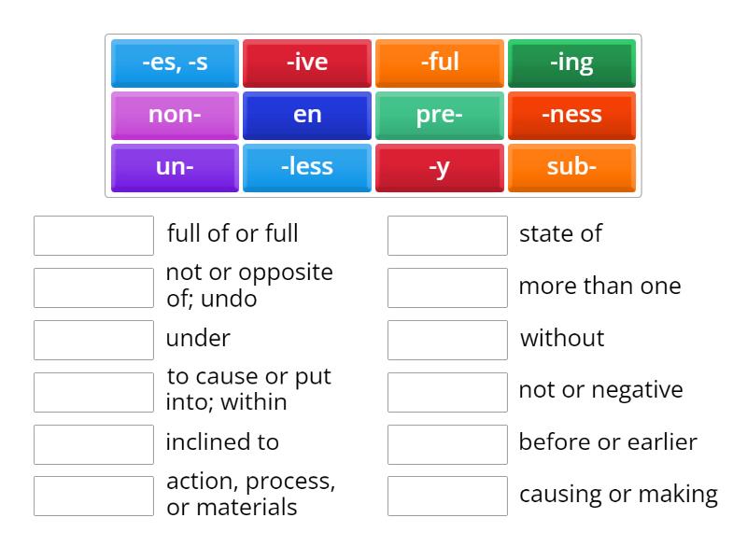Pick the "-ing" suffix tile
Image resolution: width=747 pixels, height=560 pixels.
[571, 63]
